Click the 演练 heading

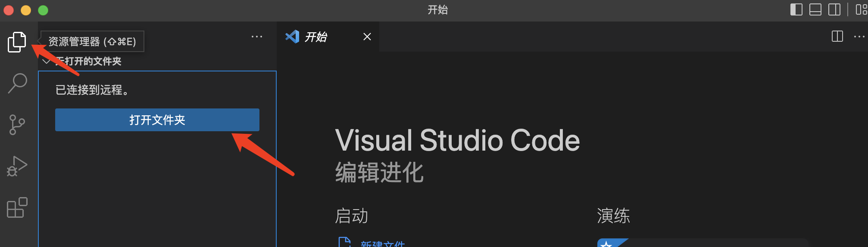(x=613, y=216)
